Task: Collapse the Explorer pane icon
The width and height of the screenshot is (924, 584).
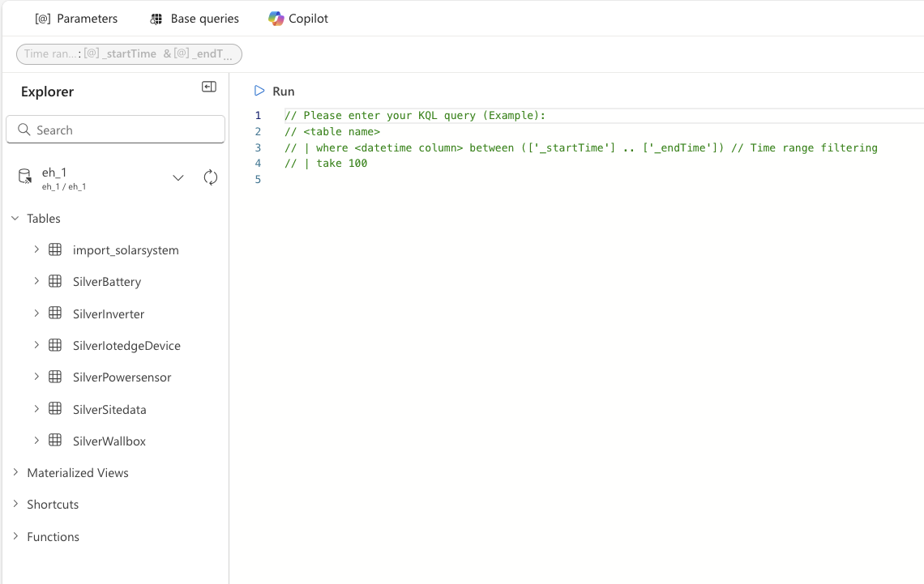Action: [209, 87]
